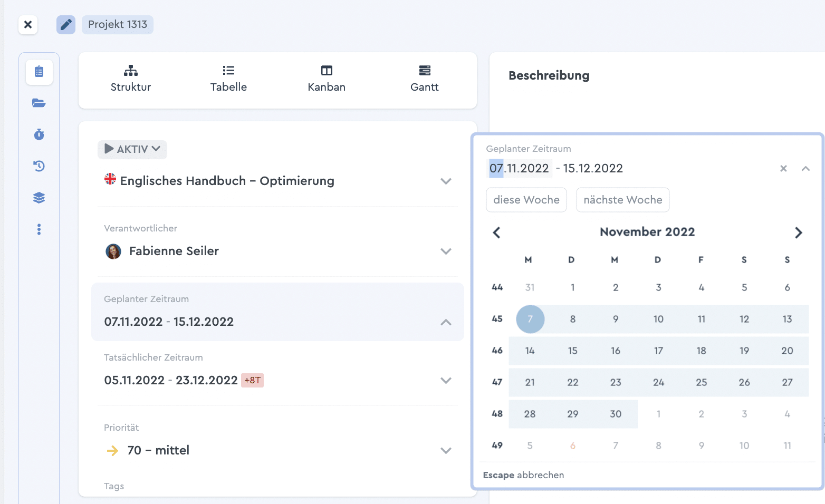The image size is (825, 504).
Task: Switch to the Kanban view
Action: [327, 79]
